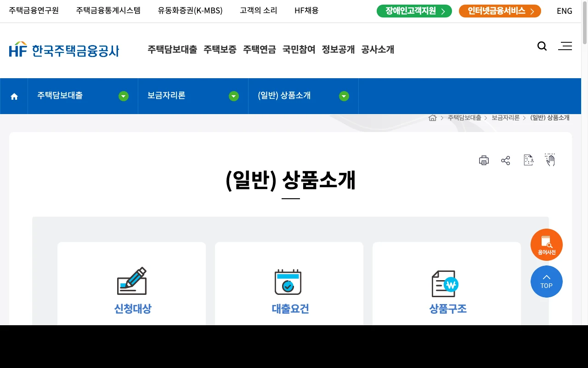Click the small home icon in breadcrumb
588x368 pixels.
432,118
